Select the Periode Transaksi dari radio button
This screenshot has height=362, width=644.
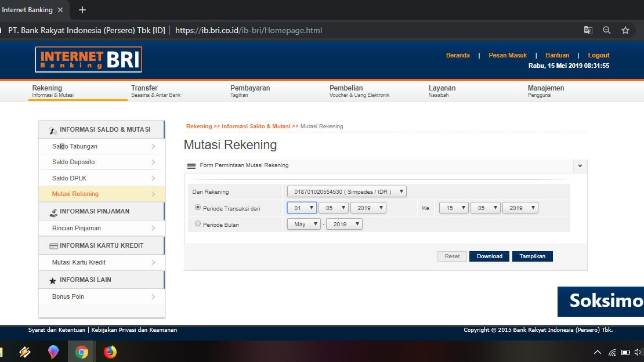pyautogui.click(x=198, y=208)
